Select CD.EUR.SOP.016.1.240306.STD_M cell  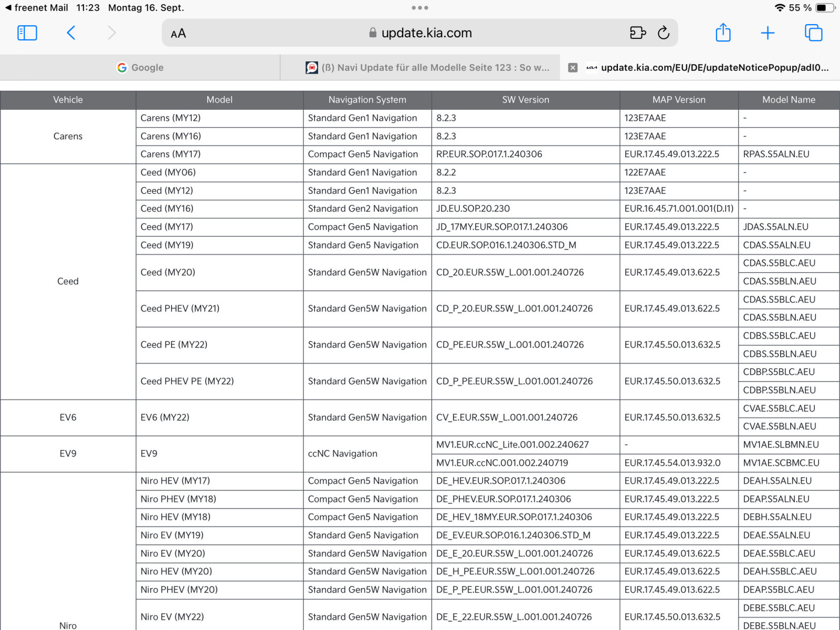[526, 245]
